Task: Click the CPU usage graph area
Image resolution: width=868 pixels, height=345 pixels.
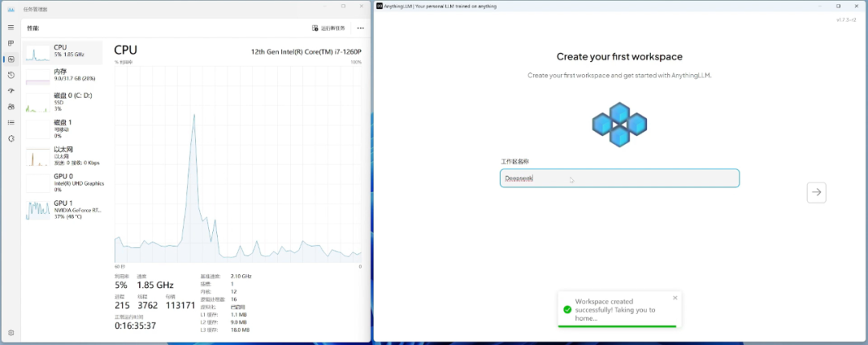Action: [x=238, y=164]
